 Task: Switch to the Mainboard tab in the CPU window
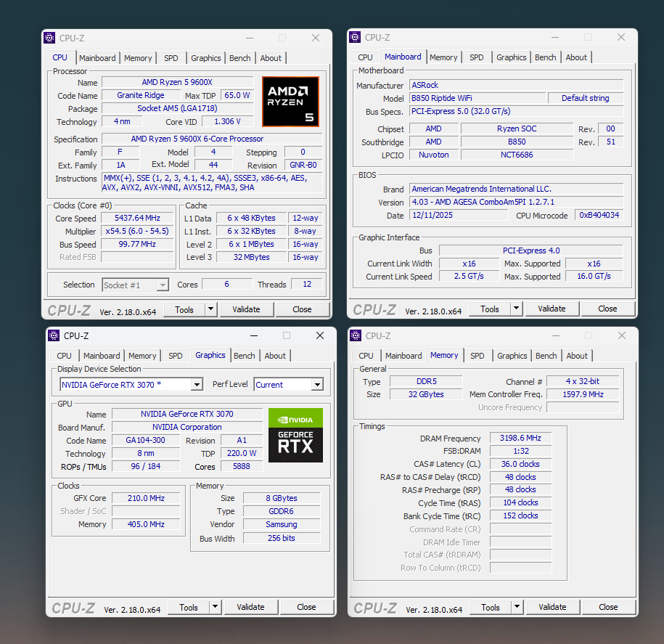point(97,58)
